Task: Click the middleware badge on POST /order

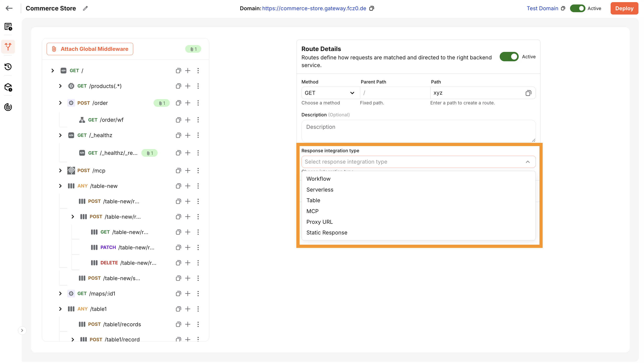Action: tap(162, 103)
